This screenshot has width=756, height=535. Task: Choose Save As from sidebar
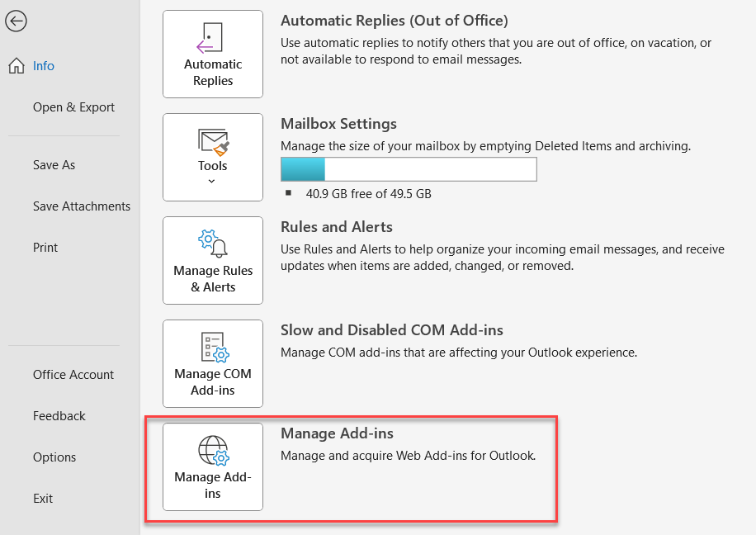[54, 165]
